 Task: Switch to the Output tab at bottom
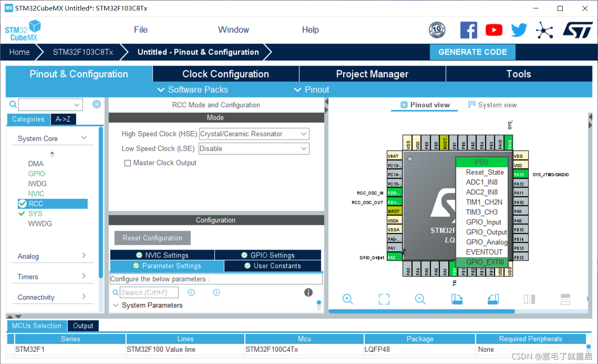(83, 326)
